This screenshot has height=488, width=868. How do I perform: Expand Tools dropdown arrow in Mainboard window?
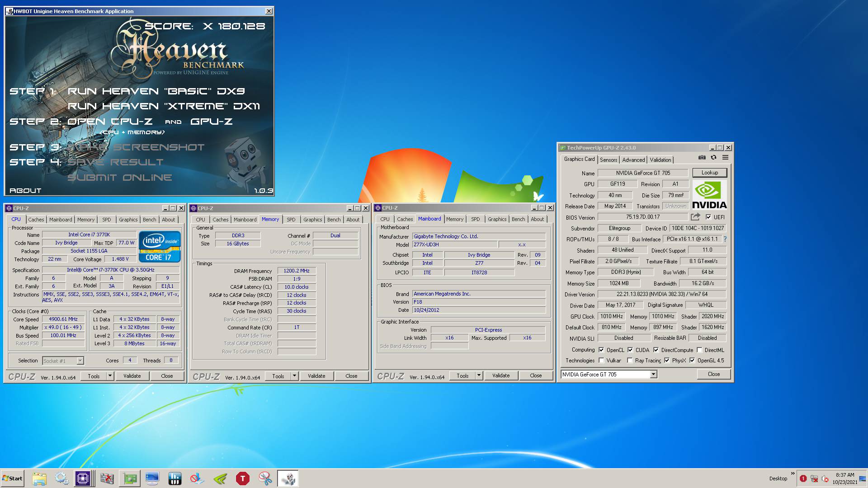tap(478, 375)
